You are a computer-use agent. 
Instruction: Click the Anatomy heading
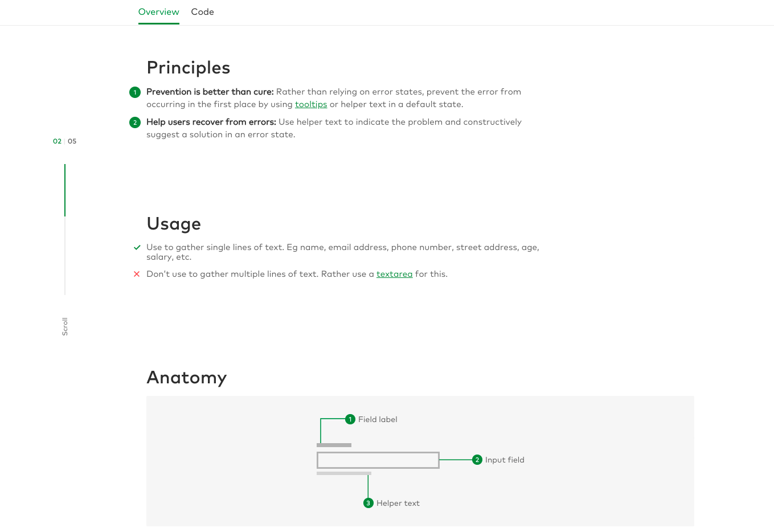186,378
